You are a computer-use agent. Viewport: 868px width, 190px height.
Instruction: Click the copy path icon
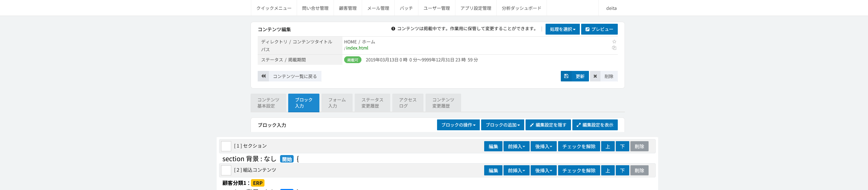(x=614, y=48)
